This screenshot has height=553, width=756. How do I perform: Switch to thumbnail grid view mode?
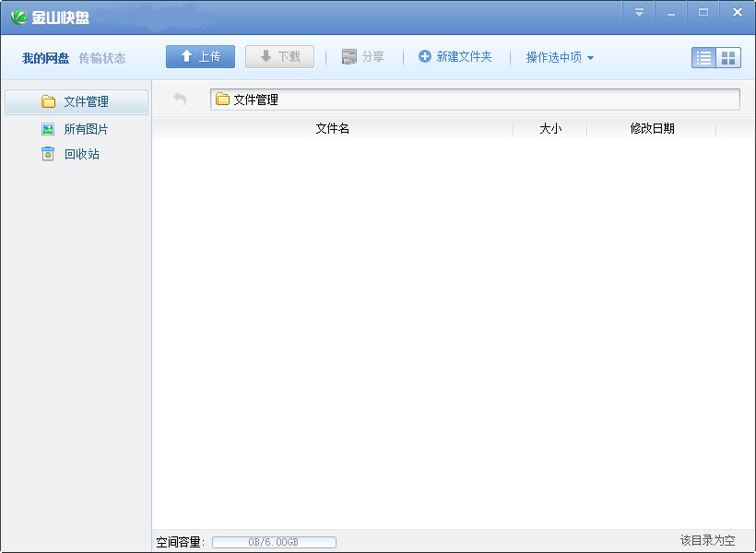pos(728,58)
